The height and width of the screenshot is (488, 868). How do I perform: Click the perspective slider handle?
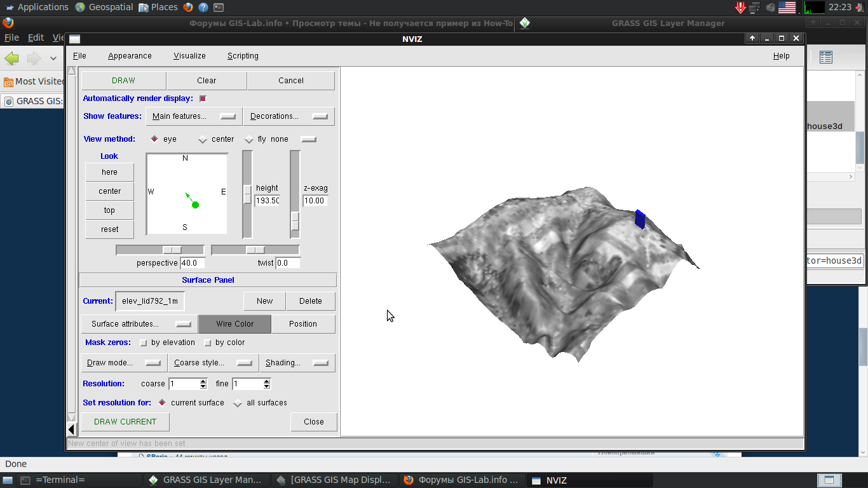(172, 250)
